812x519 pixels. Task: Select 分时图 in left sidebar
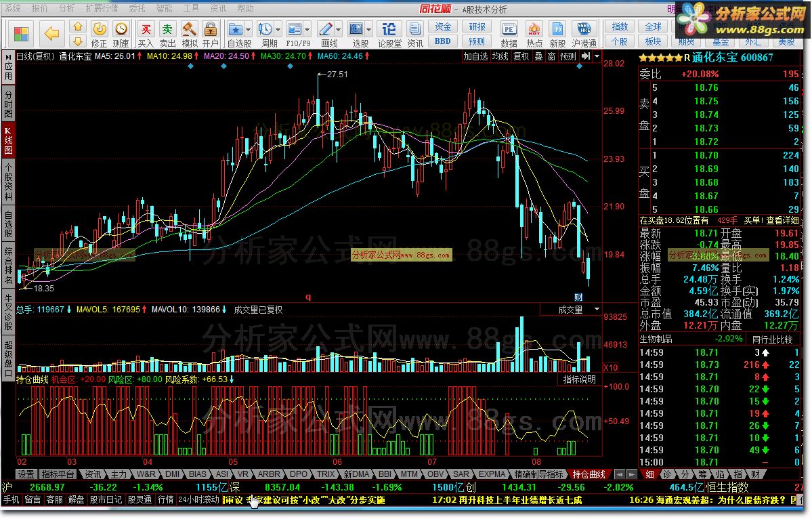(x=8, y=104)
